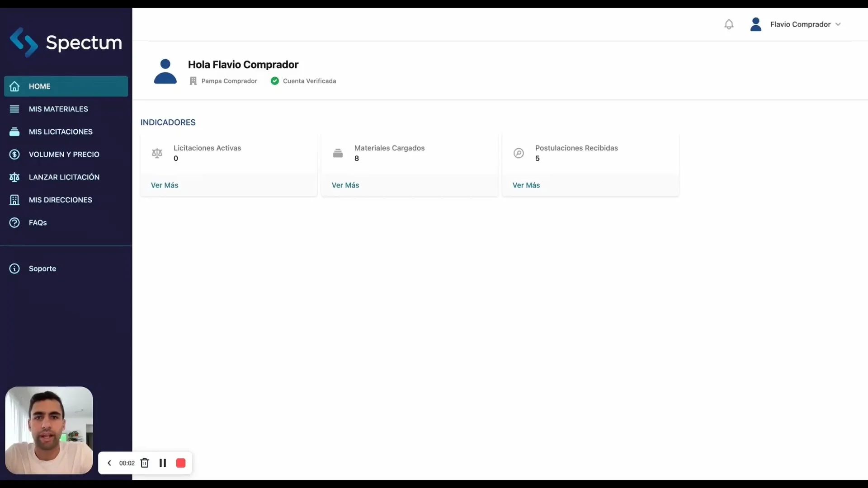
Task: Click the Materiales Cargados stack icon
Action: tap(338, 153)
